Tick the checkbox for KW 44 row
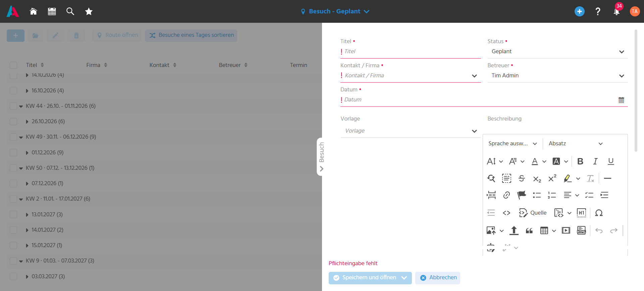Screen dimensions: 644x291 point(13,106)
